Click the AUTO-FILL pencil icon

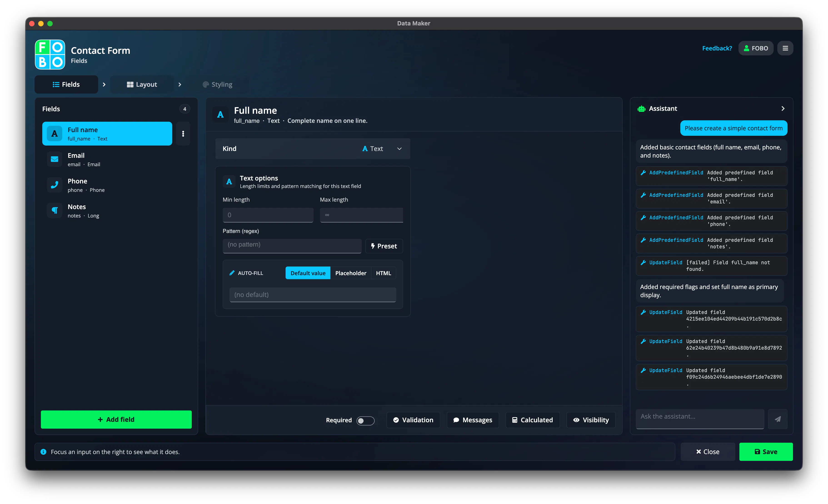pos(232,273)
